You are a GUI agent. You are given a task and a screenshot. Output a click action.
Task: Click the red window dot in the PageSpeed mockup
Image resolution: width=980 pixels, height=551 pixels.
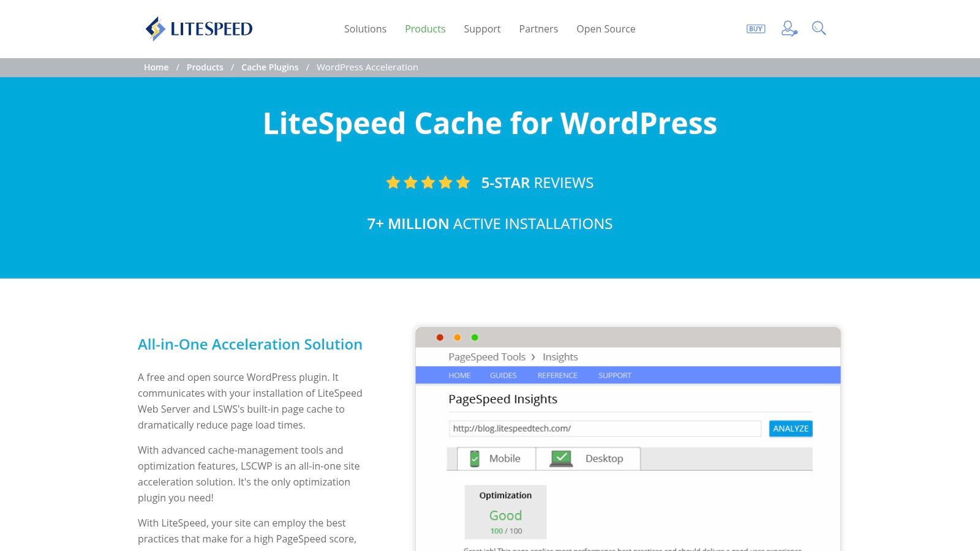pyautogui.click(x=440, y=337)
